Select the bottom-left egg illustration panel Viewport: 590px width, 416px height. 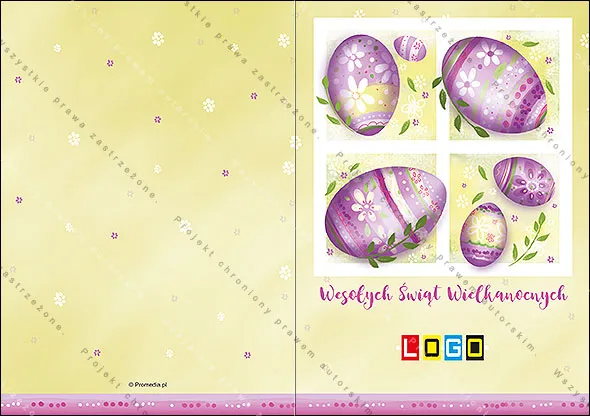pyautogui.click(x=383, y=209)
